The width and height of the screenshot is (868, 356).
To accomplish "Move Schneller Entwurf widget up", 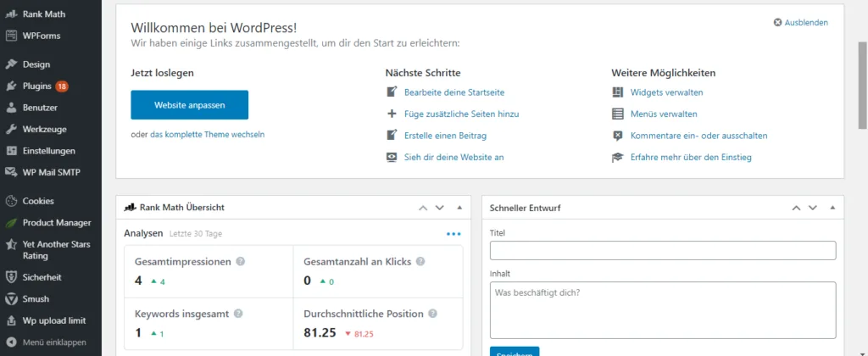I will [x=796, y=209].
